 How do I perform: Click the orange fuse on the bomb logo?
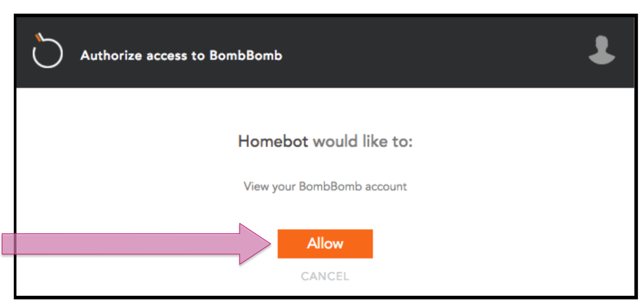[x=38, y=37]
